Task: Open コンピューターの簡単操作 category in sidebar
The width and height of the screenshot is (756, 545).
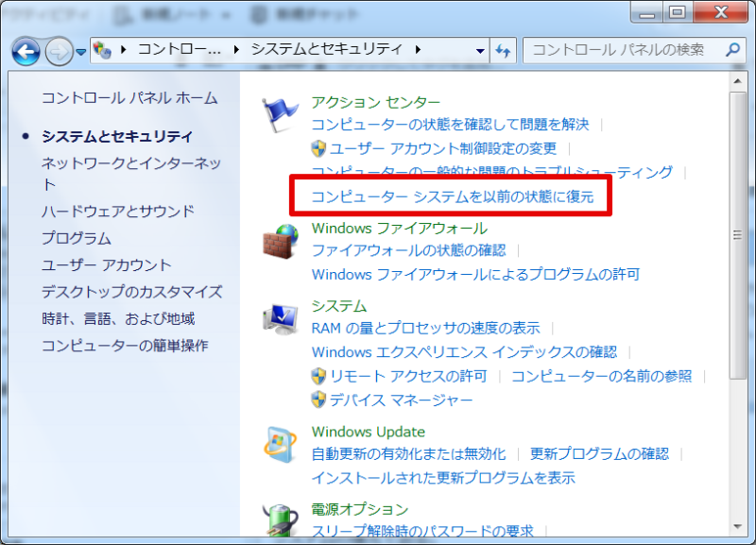Action: (125, 346)
